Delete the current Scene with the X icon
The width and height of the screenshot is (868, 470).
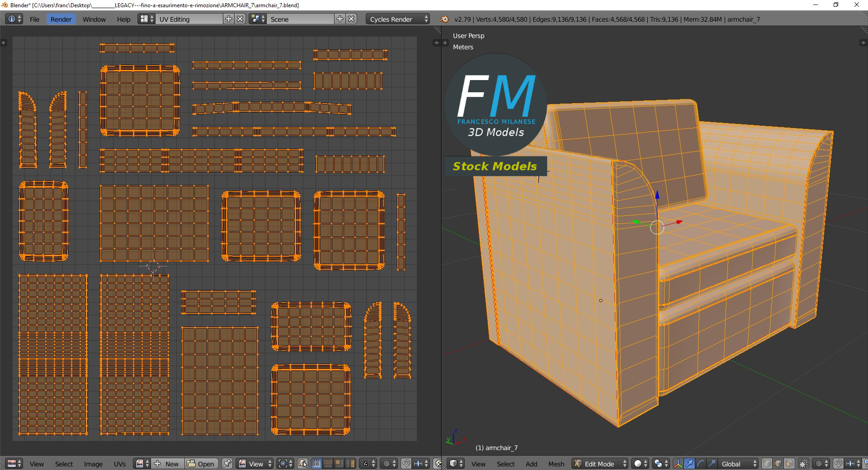click(351, 19)
